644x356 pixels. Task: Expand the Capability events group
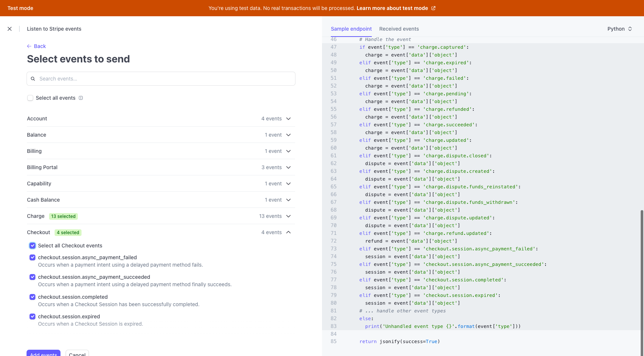pos(161,184)
